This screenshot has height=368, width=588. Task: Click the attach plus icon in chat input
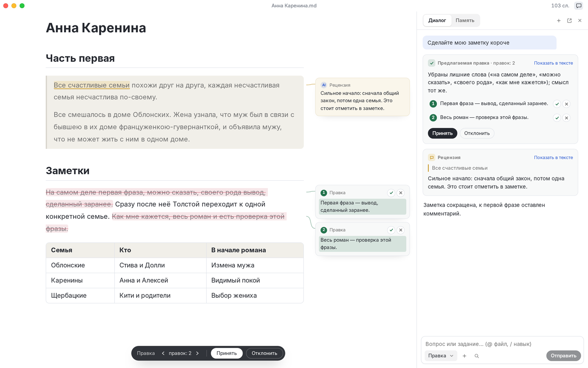click(x=464, y=356)
